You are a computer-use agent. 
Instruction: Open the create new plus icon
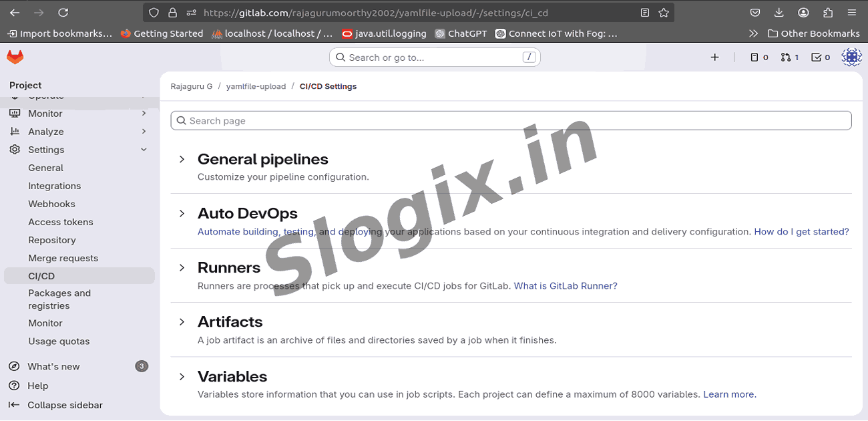coord(714,57)
